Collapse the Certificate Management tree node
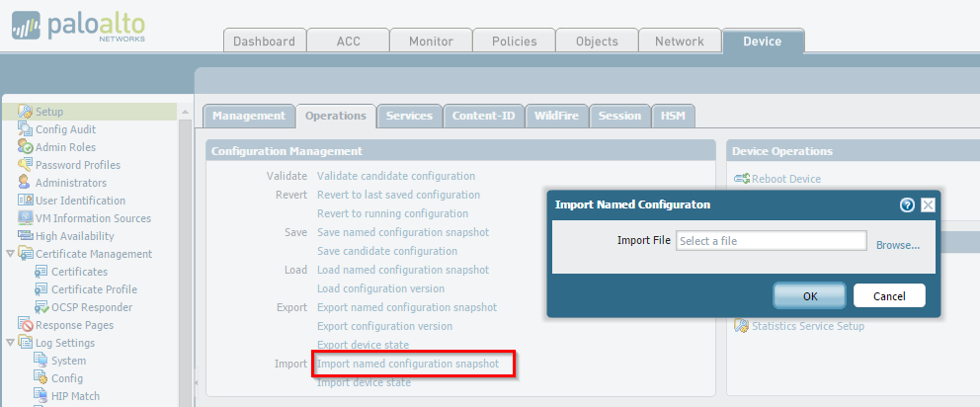This screenshot has width=980, height=407. click(x=10, y=254)
